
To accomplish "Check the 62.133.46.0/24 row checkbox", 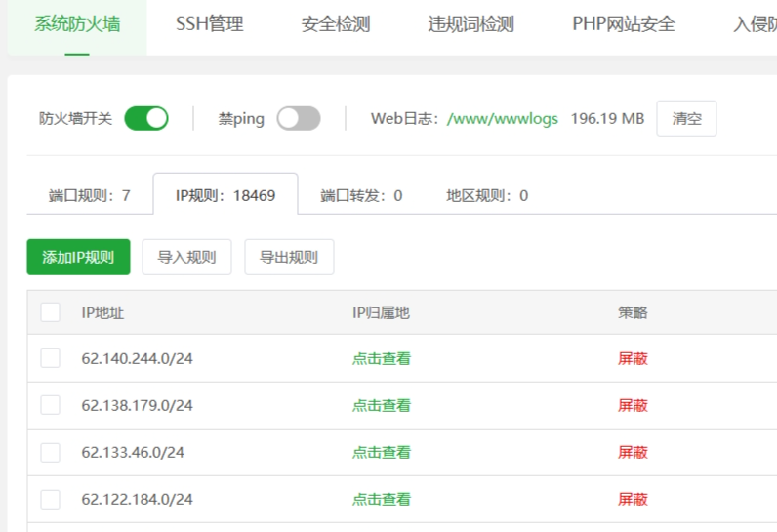I will pos(50,452).
